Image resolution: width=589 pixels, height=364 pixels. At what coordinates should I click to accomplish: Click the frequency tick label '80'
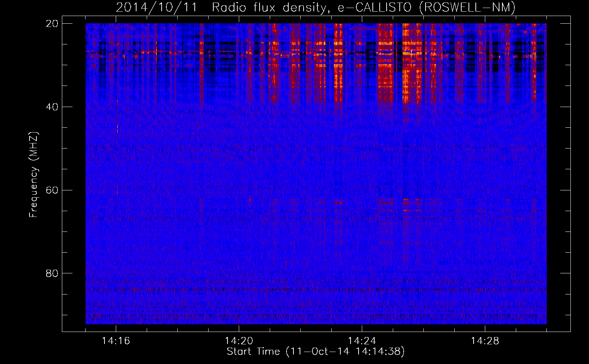point(52,273)
